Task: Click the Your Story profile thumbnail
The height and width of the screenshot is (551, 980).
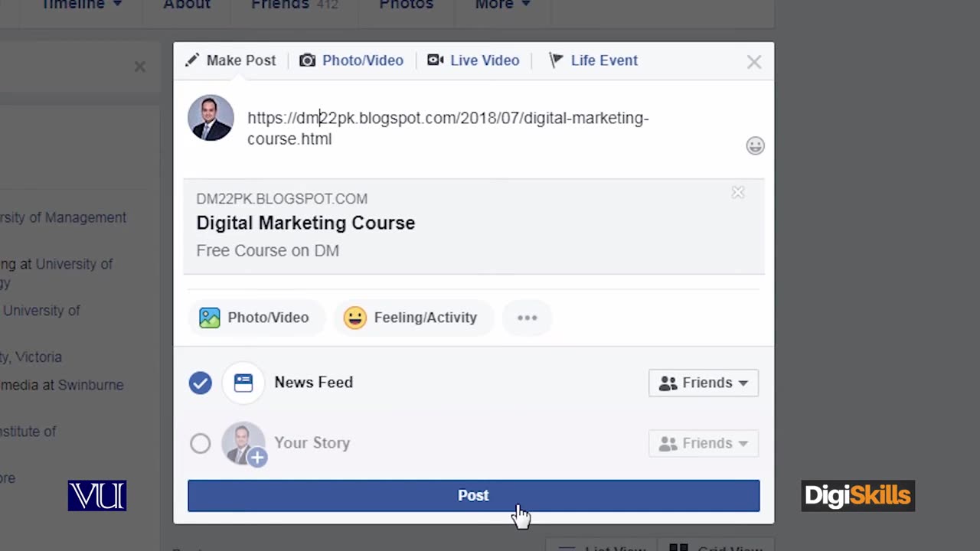Action: coord(243,443)
